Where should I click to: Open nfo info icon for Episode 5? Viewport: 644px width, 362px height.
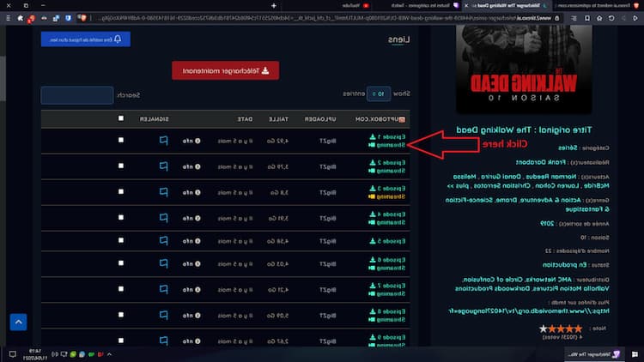(197, 241)
